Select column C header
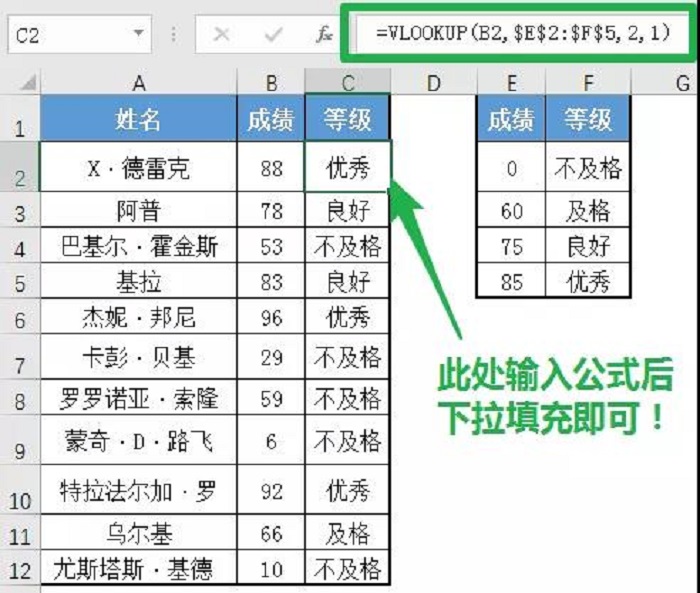700x593 pixels. (x=347, y=83)
